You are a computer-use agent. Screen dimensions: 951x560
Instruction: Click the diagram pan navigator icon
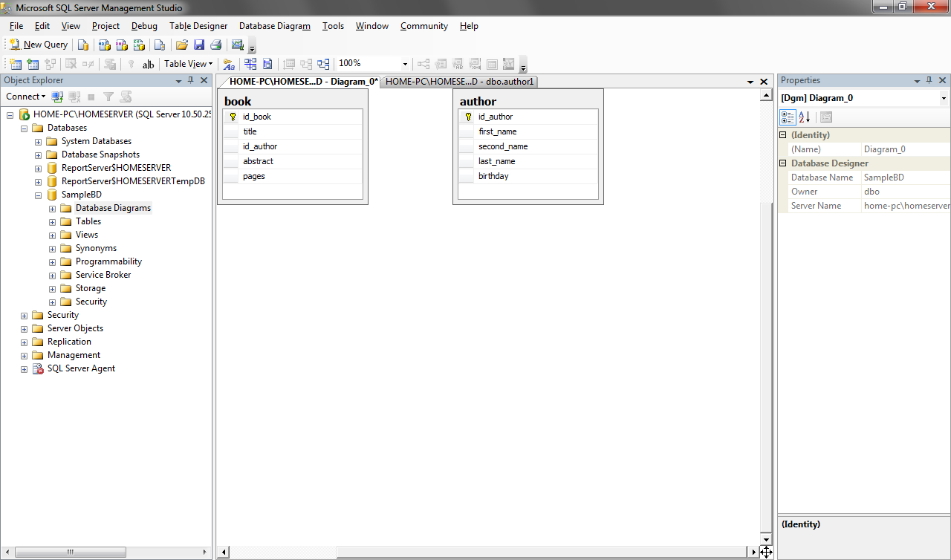[x=766, y=552]
